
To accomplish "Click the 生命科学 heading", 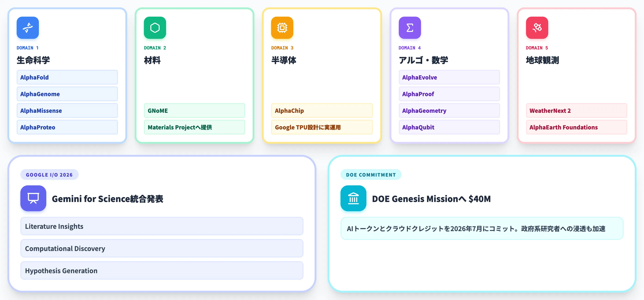I will 33,60.
